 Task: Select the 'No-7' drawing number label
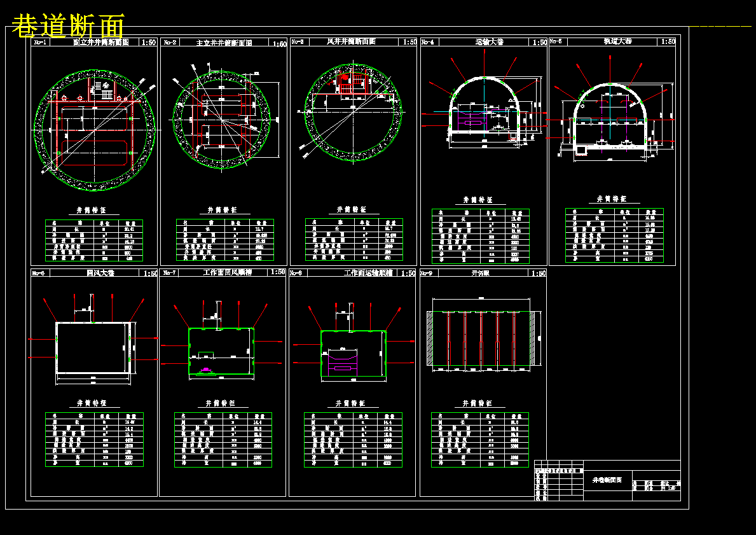tap(170, 273)
